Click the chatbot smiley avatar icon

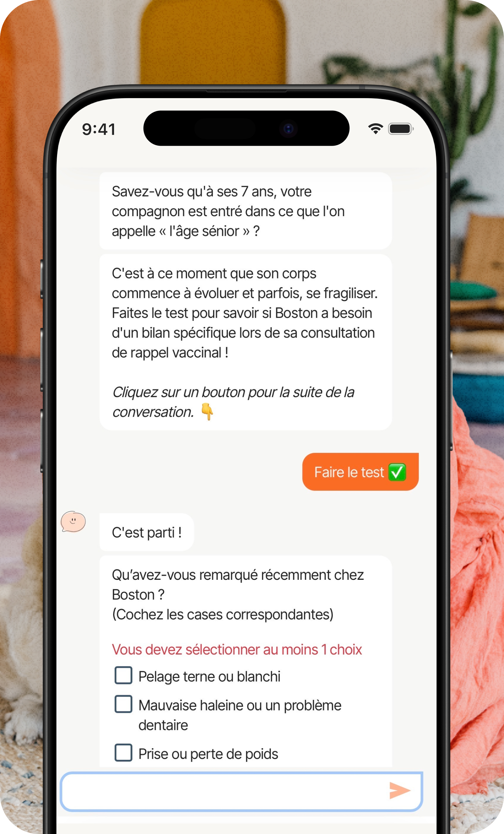(x=73, y=521)
